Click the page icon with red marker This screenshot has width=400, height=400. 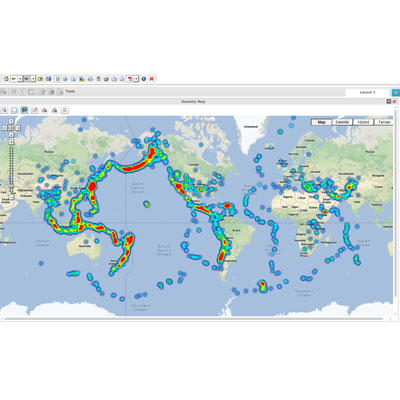point(98,79)
